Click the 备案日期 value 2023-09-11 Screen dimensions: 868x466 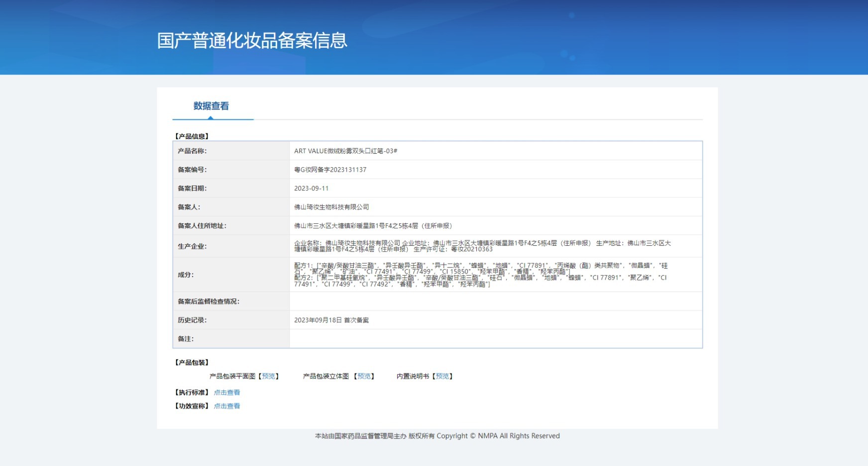(311, 188)
